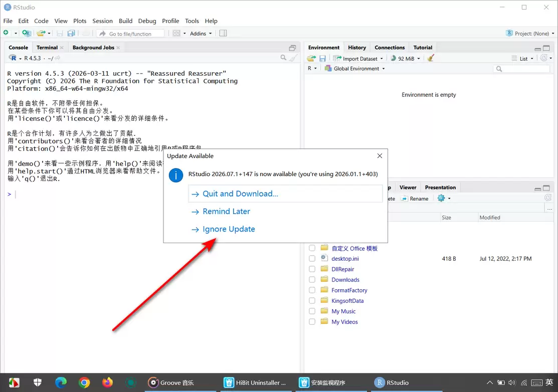Click the Environment search field

pos(522,69)
